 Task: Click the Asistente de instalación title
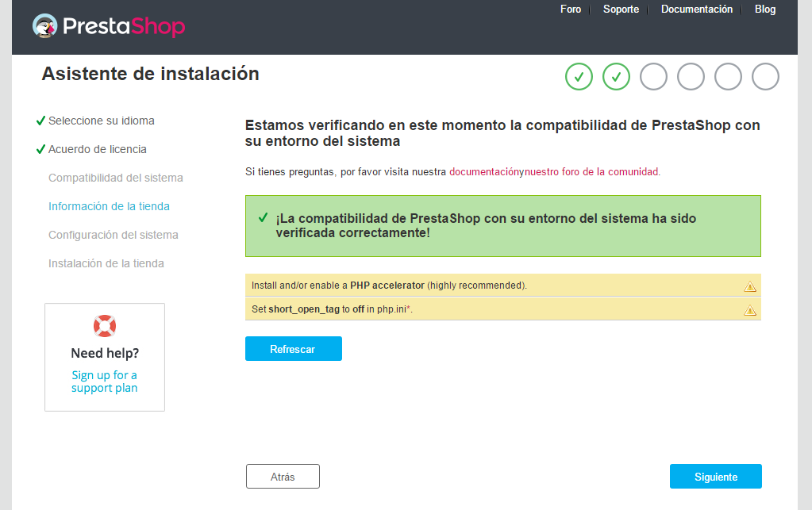coord(150,74)
